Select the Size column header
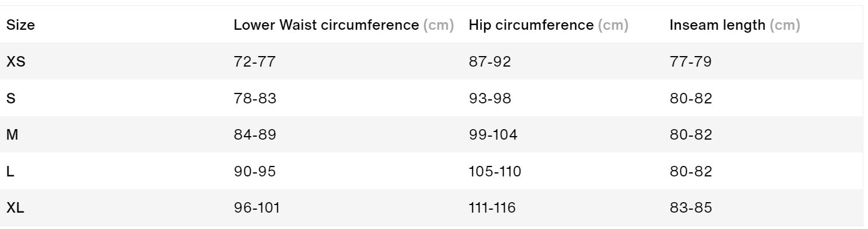Viewport: 868px width, 229px height. (x=17, y=26)
